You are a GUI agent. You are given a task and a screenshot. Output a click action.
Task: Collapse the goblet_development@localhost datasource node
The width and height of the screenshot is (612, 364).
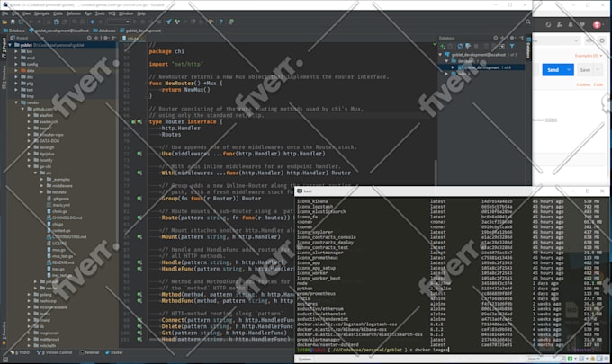point(441,55)
